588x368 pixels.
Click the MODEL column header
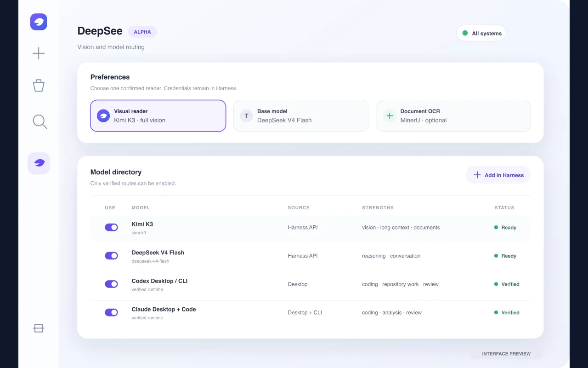[141, 208]
